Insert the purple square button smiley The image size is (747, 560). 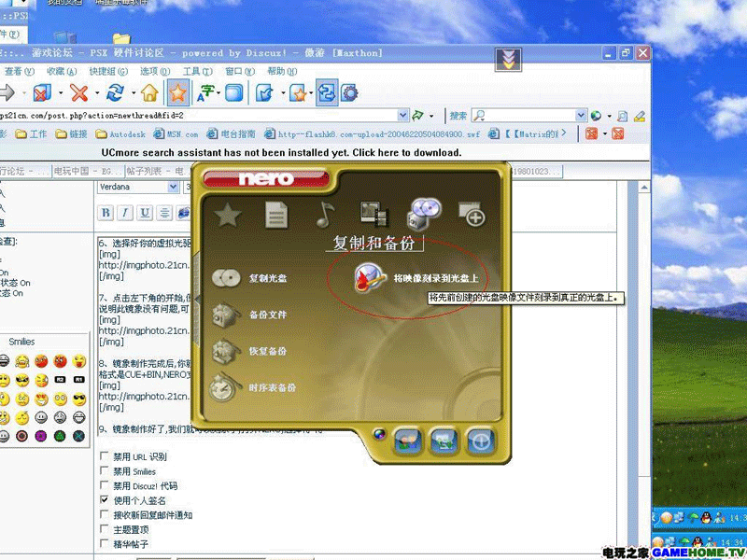(x=41, y=436)
